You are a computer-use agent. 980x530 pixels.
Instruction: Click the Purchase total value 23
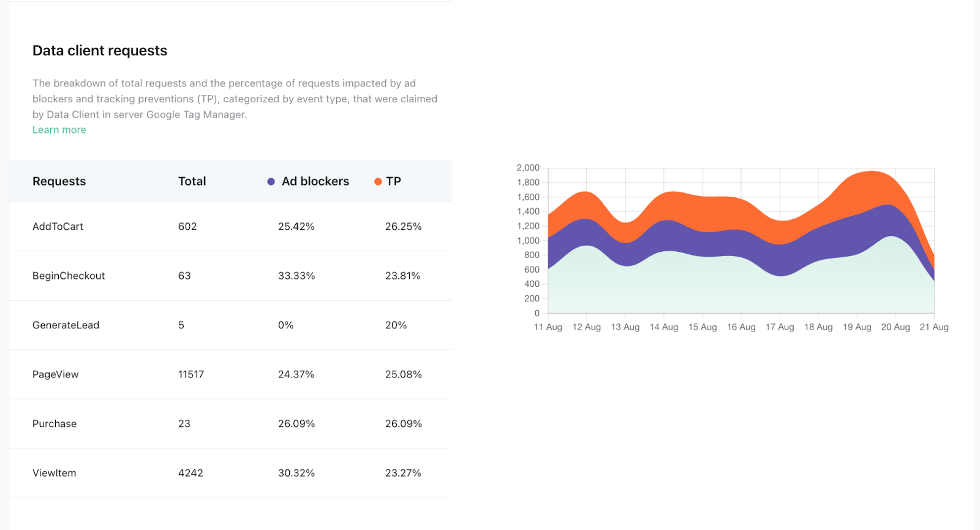point(184,423)
